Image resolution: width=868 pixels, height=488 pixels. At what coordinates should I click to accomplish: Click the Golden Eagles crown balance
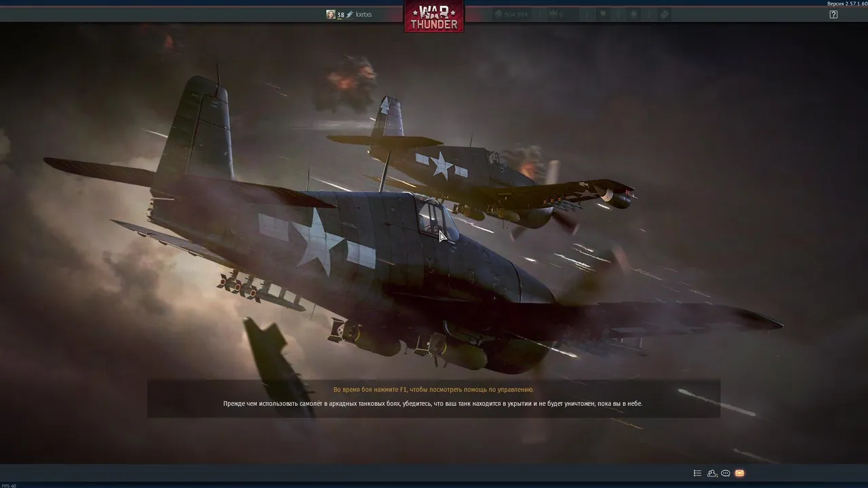556,14
